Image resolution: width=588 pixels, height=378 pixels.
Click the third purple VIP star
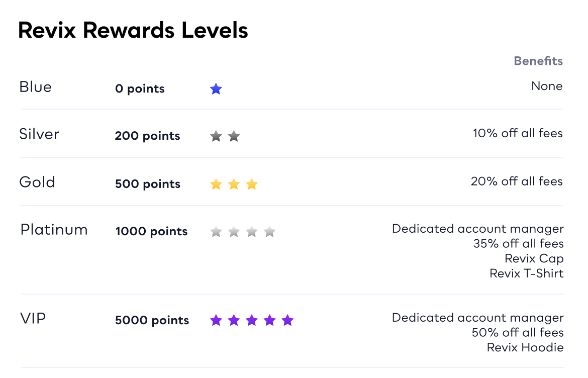point(252,320)
